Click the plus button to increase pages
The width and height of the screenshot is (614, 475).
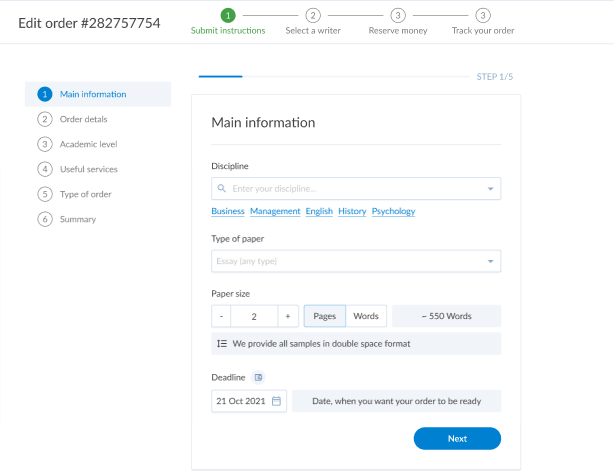point(287,316)
